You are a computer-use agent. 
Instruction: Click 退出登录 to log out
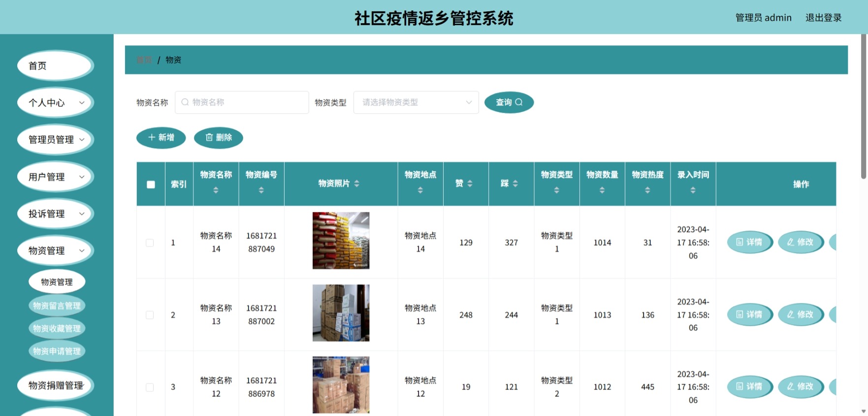tap(823, 18)
